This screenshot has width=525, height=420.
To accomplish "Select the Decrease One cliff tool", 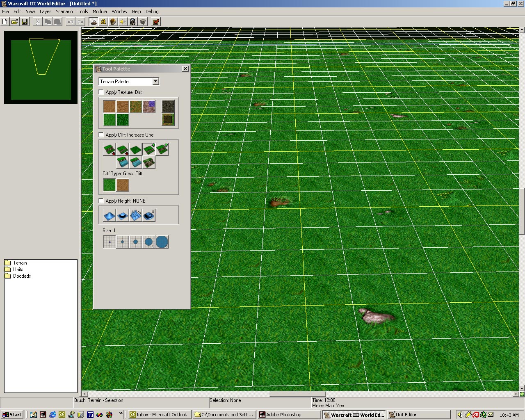I will [123, 149].
